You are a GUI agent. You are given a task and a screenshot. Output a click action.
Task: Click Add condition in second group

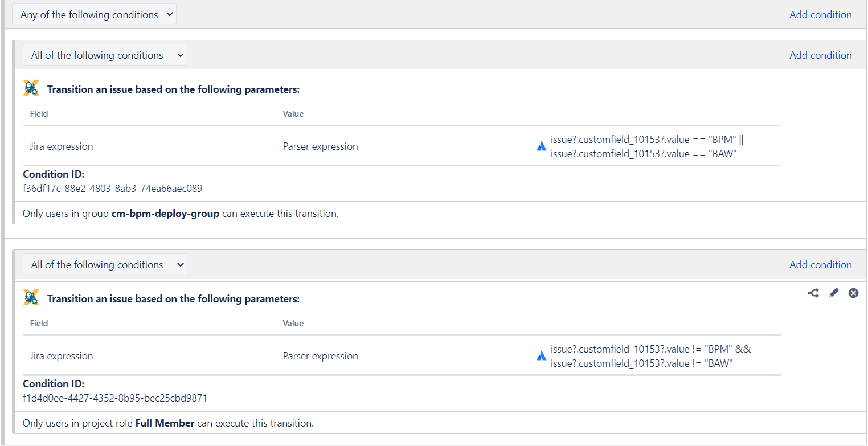pyautogui.click(x=820, y=265)
